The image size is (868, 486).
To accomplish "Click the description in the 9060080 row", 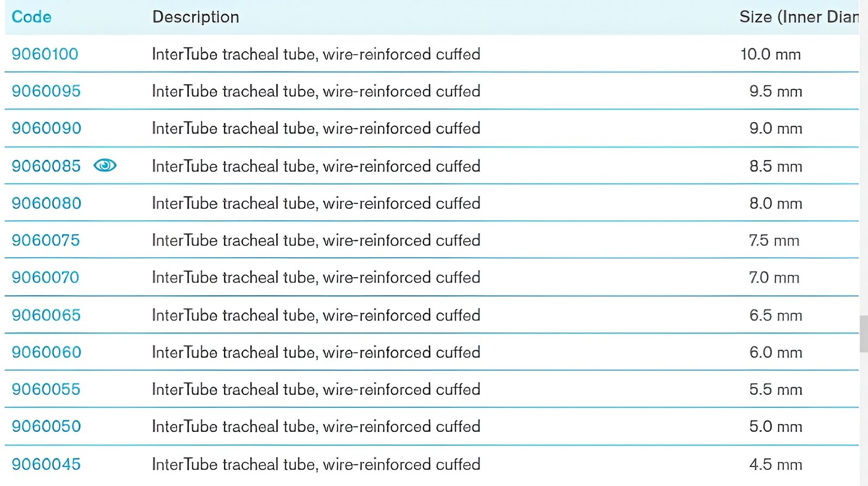I will coord(316,203).
